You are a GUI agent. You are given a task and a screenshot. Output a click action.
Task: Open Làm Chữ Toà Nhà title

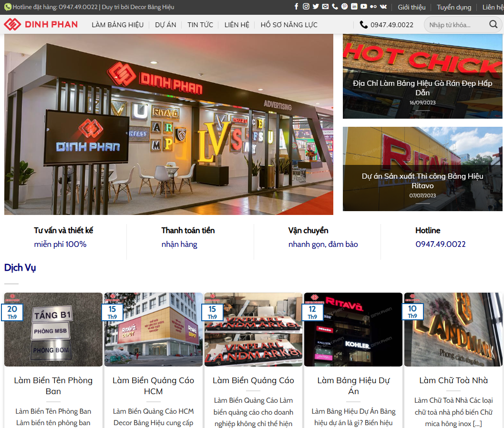tap(453, 380)
